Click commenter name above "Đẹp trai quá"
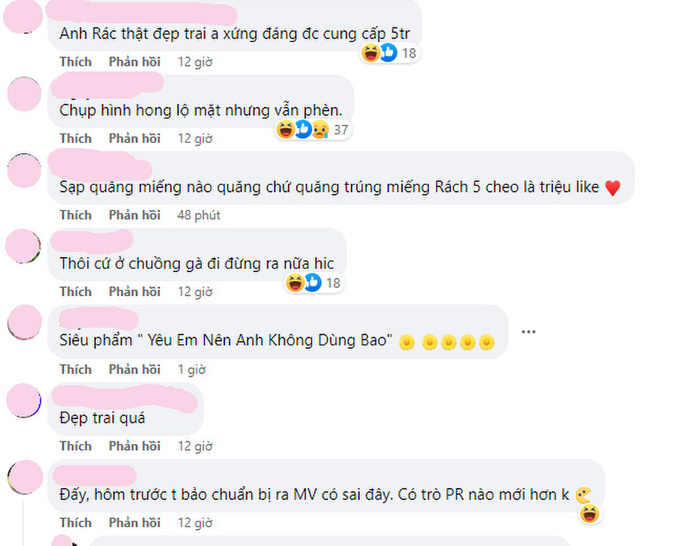Screen dimensions: 700x546 point(124,398)
